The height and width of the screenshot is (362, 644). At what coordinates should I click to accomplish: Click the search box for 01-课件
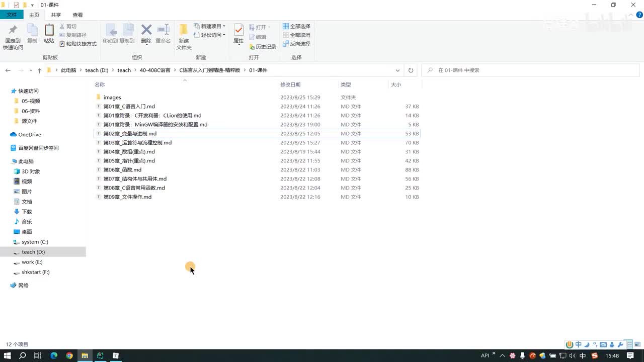click(x=531, y=70)
